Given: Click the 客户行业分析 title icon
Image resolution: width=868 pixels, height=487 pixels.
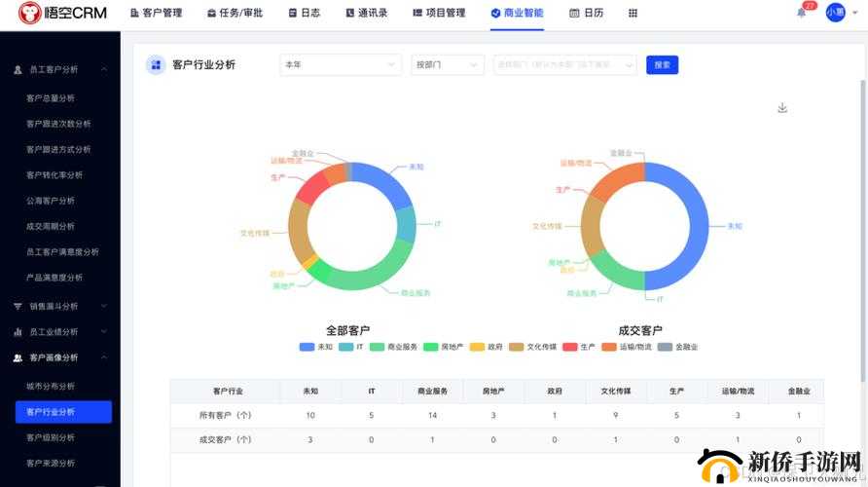Looking at the screenshot, I should [156, 65].
